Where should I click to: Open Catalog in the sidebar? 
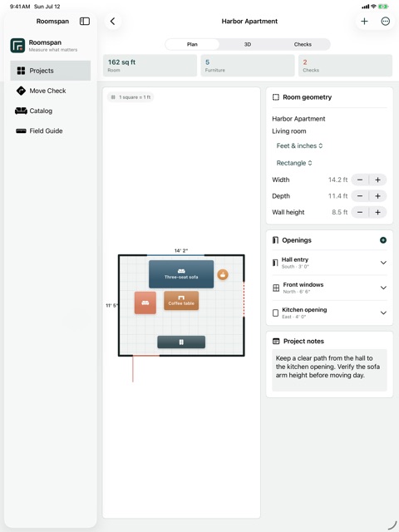click(51, 111)
